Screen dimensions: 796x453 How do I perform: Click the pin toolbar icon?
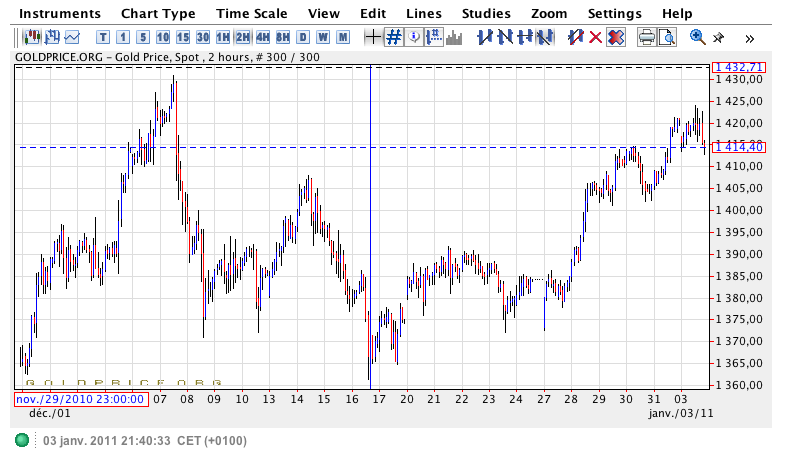coord(718,38)
